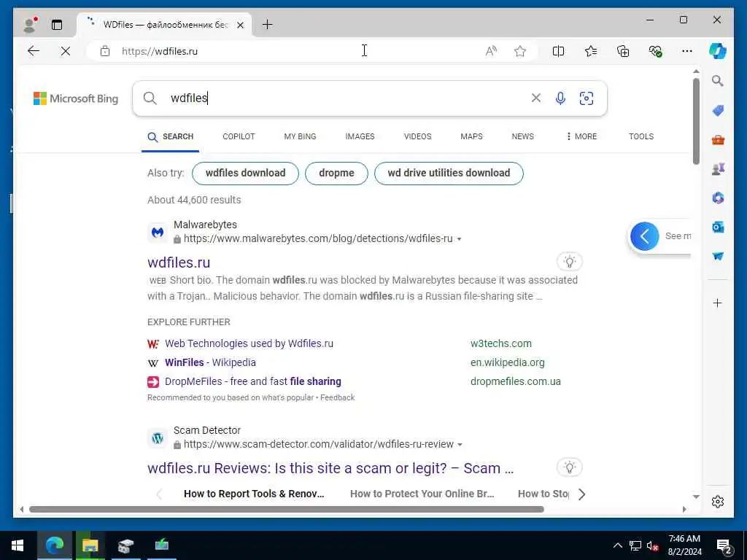
Task: Switch to the COPILOT tab
Action: pos(239,136)
